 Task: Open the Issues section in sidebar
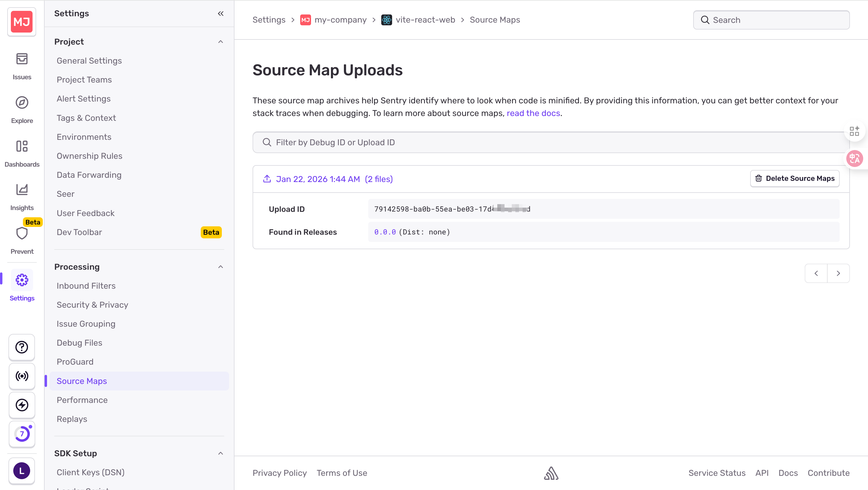pyautogui.click(x=22, y=66)
